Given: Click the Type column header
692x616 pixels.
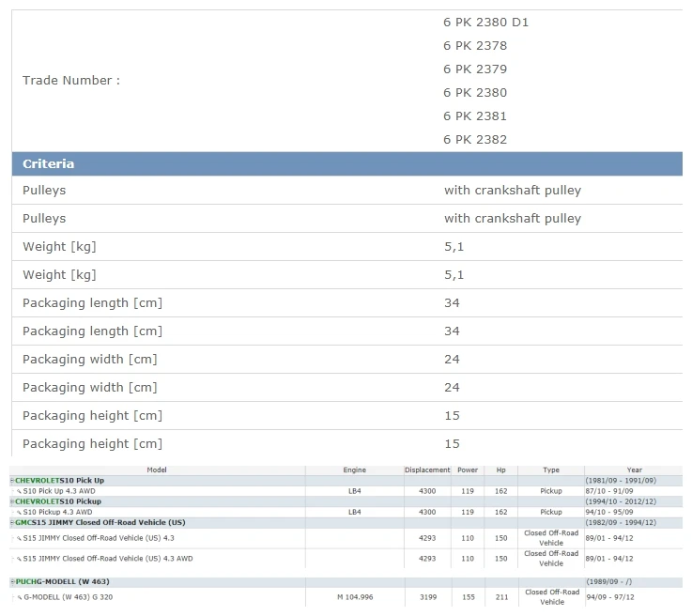Looking at the screenshot, I should coord(551,470).
